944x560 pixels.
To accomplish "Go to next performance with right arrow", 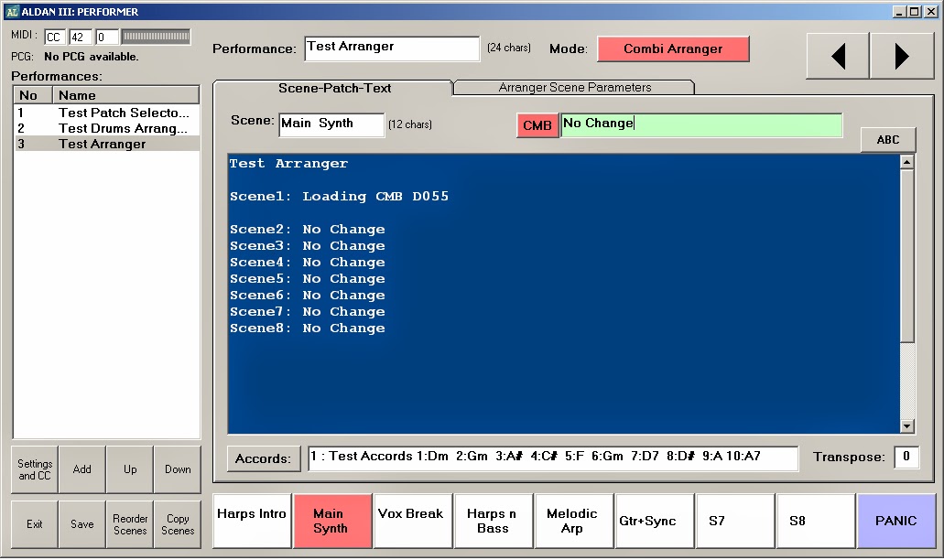I will point(901,56).
